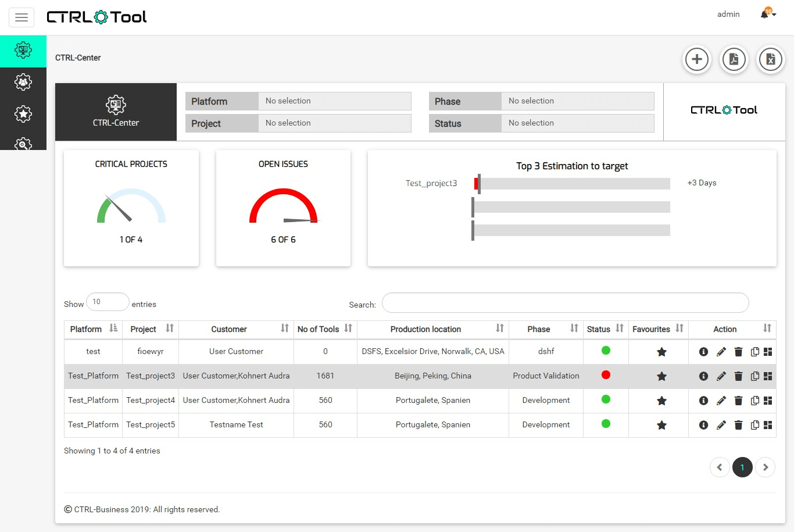This screenshot has width=794, height=532.
Task: Copy the Test_project5 row entry
Action: 754,425
